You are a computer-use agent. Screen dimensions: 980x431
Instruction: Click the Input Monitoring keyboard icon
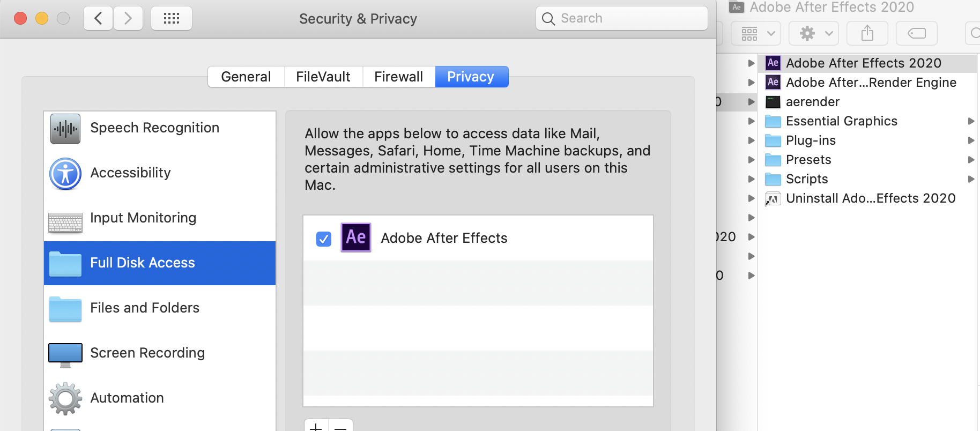coord(64,219)
